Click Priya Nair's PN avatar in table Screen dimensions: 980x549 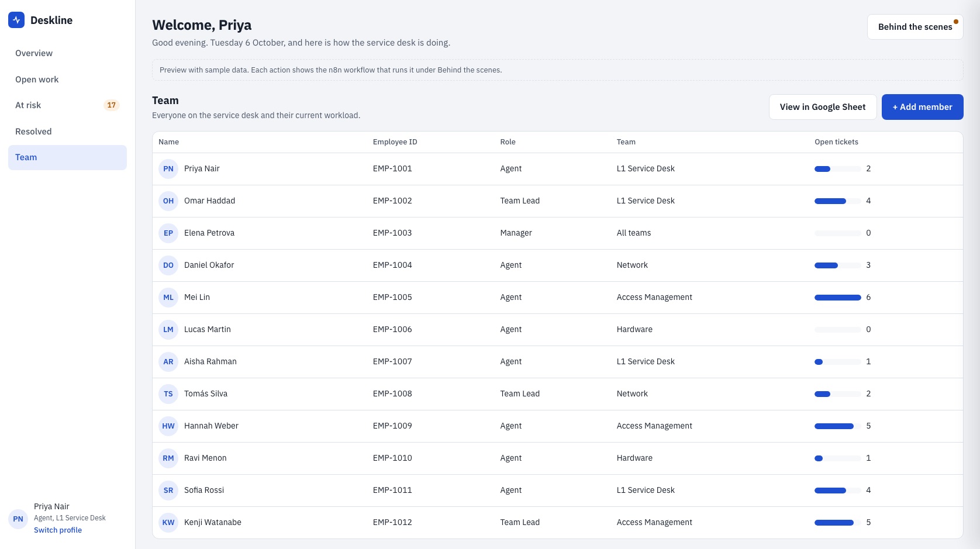[168, 169]
